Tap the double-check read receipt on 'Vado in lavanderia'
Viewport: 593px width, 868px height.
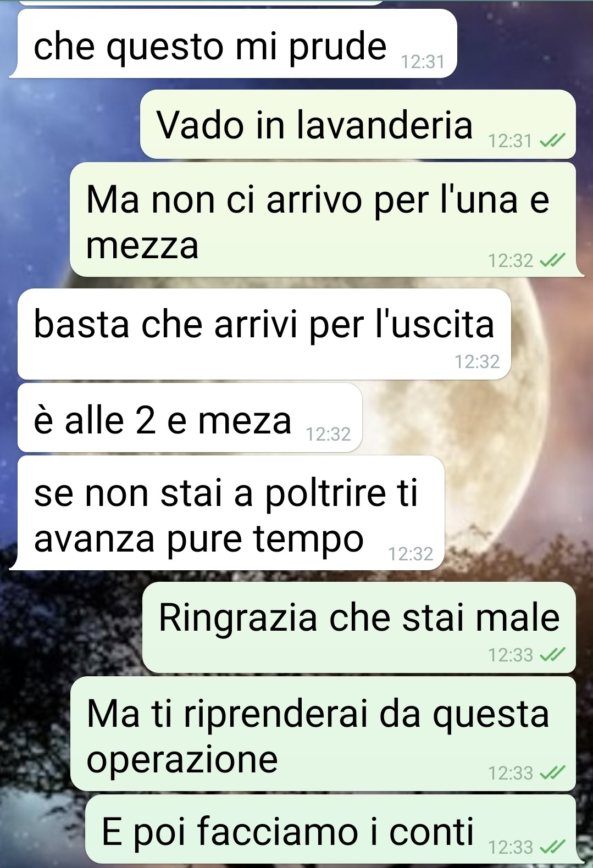point(552,142)
